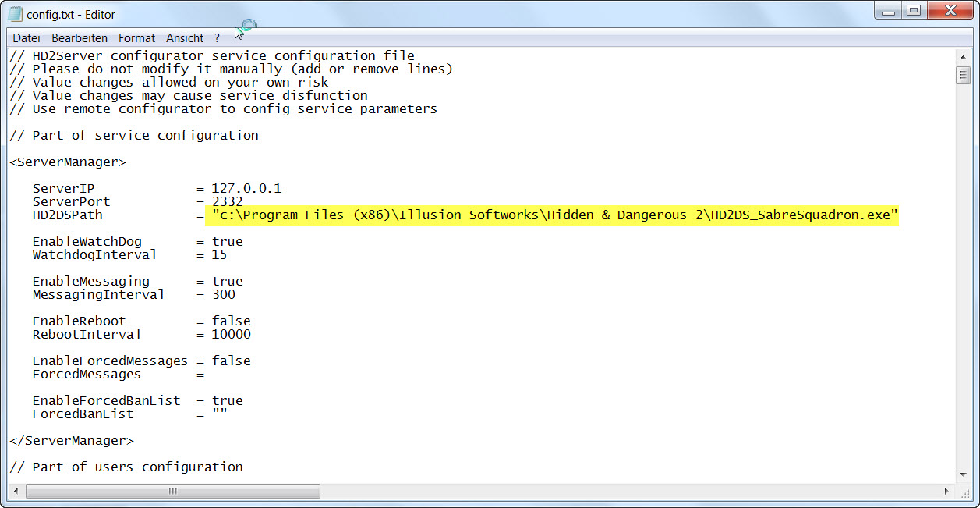Click the horizontal scrollbar left arrow
The height and width of the screenshot is (508, 980).
pyautogui.click(x=16, y=491)
